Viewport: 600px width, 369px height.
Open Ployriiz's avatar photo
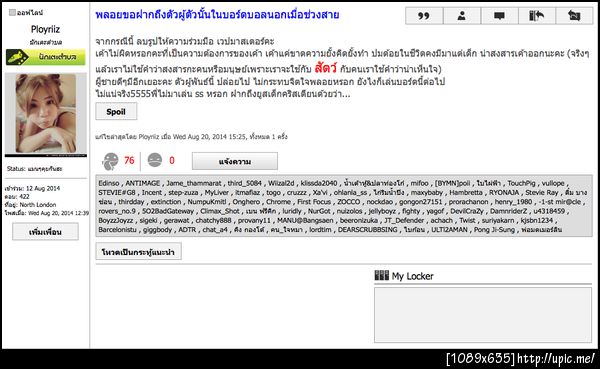46,114
